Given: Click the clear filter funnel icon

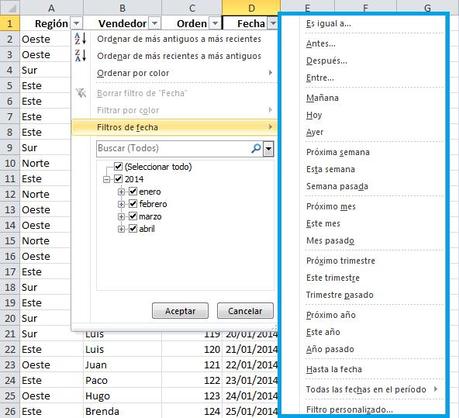Looking at the screenshot, I should click(x=81, y=93).
